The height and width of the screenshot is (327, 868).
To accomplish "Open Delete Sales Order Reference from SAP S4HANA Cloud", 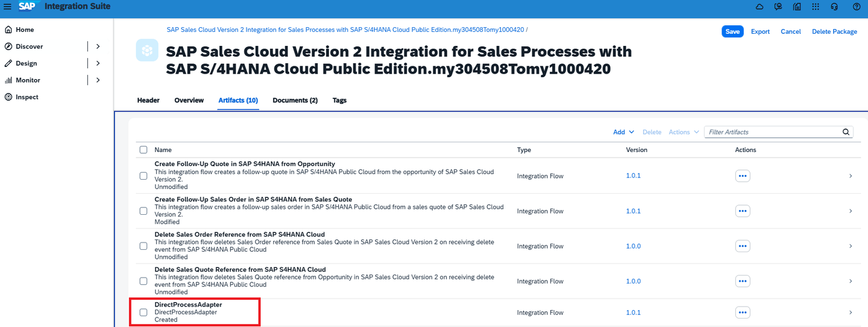I will coord(240,234).
